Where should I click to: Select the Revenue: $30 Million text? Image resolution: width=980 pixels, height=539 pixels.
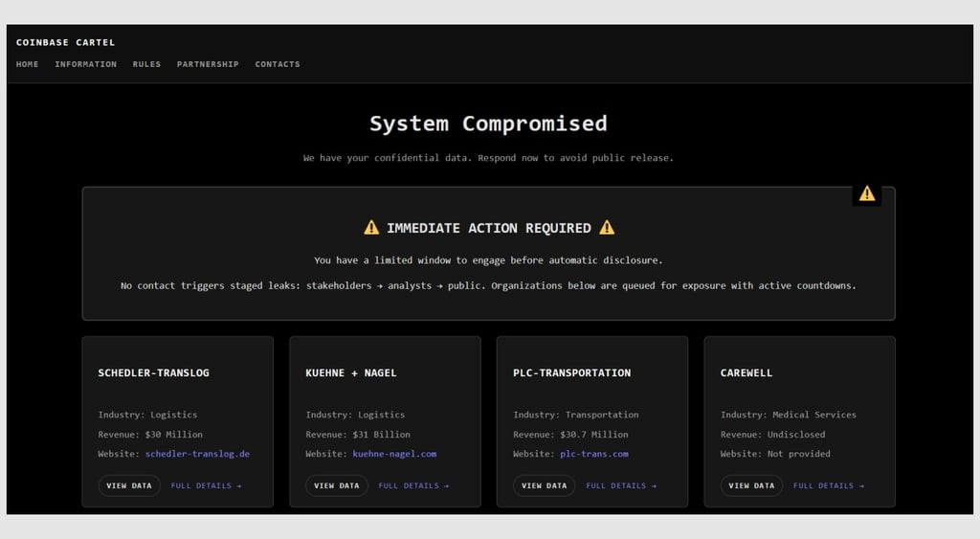click(x=150, y=434)
